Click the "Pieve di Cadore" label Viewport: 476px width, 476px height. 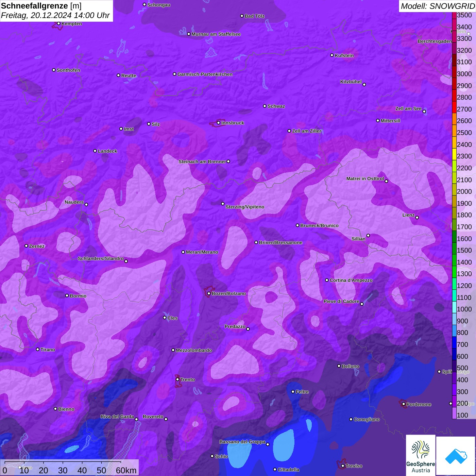341,301
